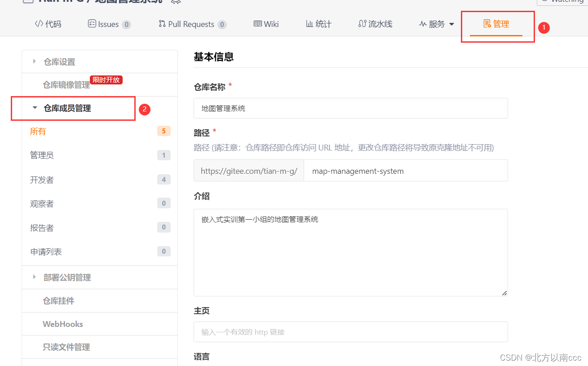
Task: Click the Wiki book icon
Action: [258, 24]
